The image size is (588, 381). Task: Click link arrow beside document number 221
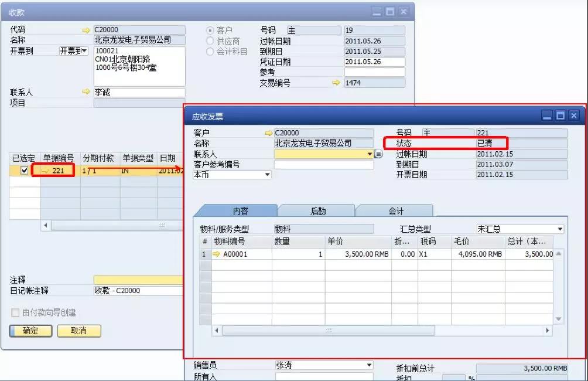pos(46,170)
